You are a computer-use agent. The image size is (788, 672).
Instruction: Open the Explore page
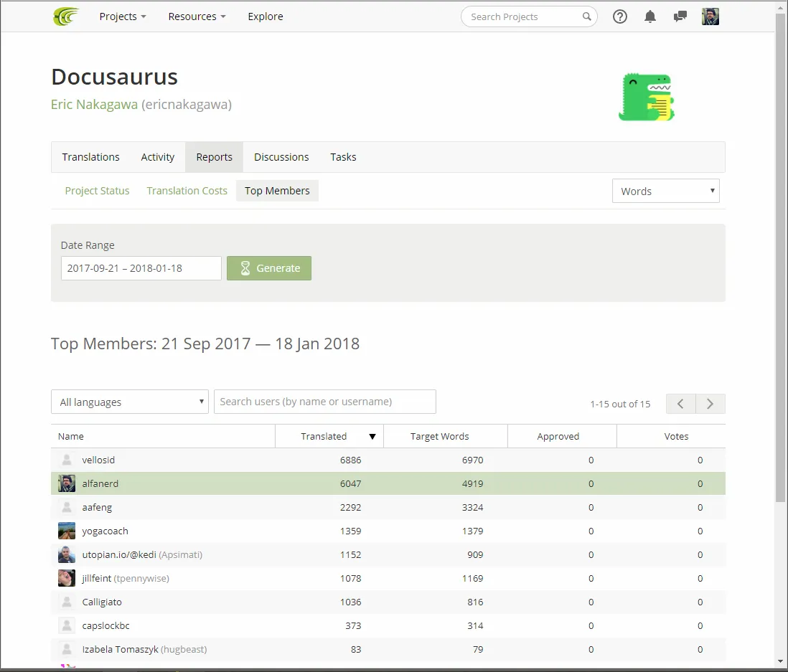tap(266, 16)
